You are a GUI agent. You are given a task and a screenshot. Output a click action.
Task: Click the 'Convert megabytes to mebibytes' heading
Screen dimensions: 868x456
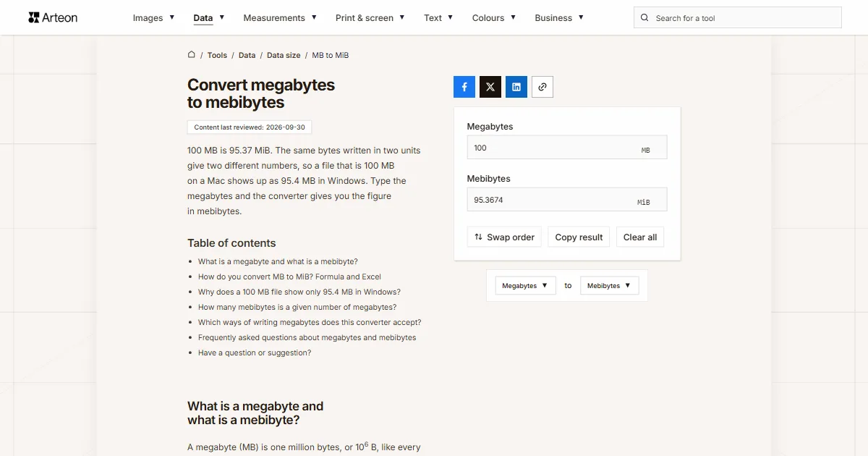261,93
